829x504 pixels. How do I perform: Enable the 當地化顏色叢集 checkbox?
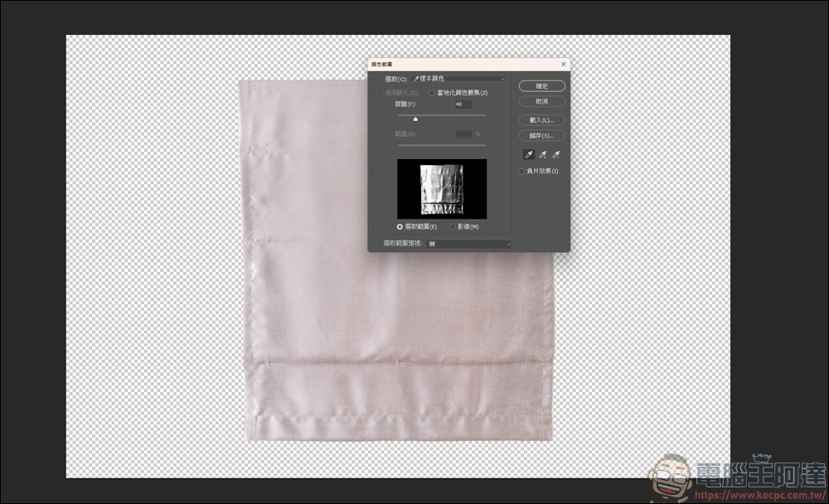coord(432,92)
